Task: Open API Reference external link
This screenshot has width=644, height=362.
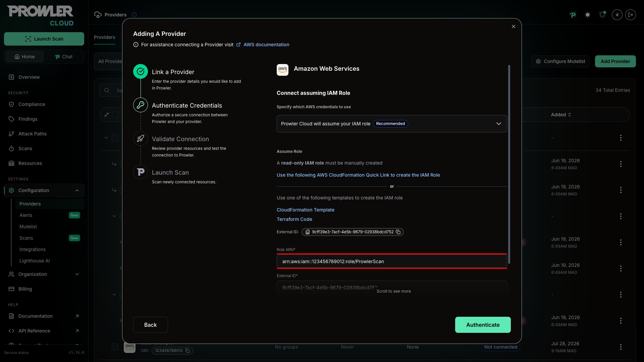Action: [x=44, y=331]
